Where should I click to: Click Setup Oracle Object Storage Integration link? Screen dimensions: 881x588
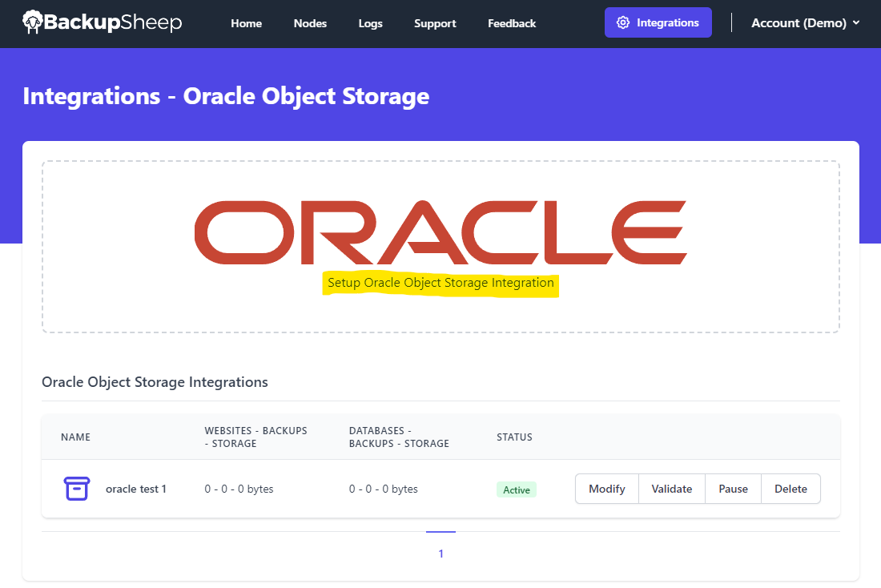440,283
